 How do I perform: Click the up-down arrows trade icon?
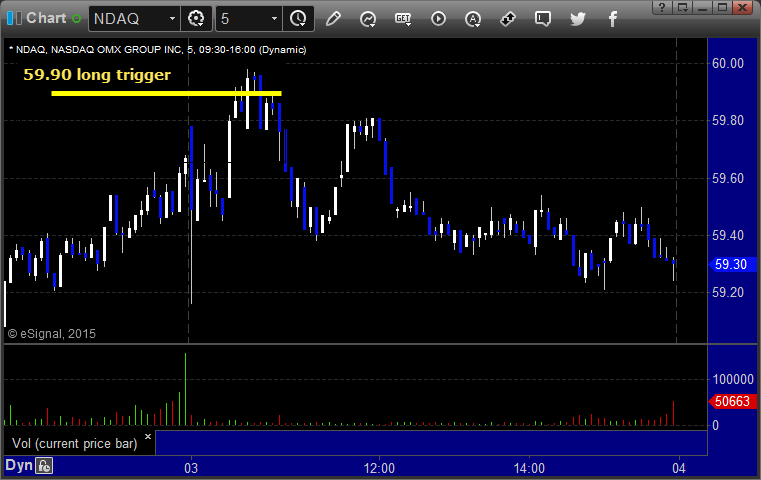[508, 19]
